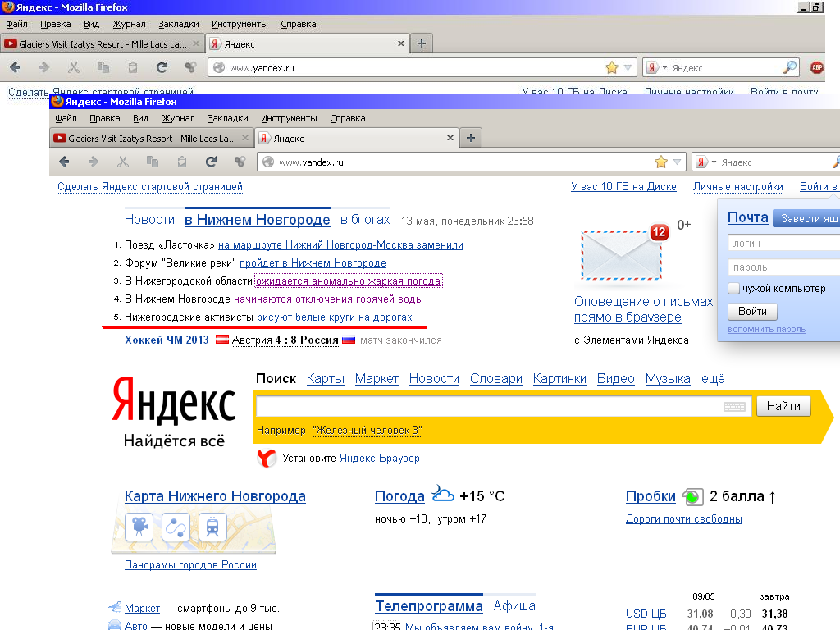Reload page in background Firefox window
Screen dimensions: 840x630
162,67
